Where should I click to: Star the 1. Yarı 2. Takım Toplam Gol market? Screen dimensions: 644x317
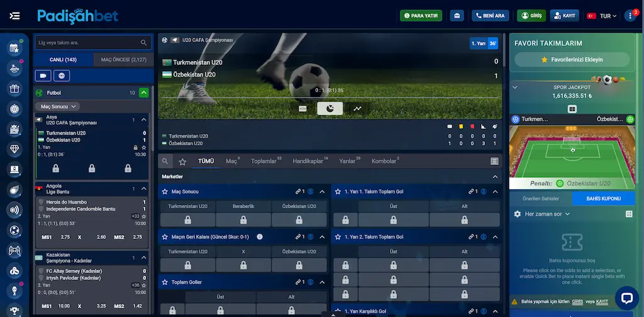338,237
